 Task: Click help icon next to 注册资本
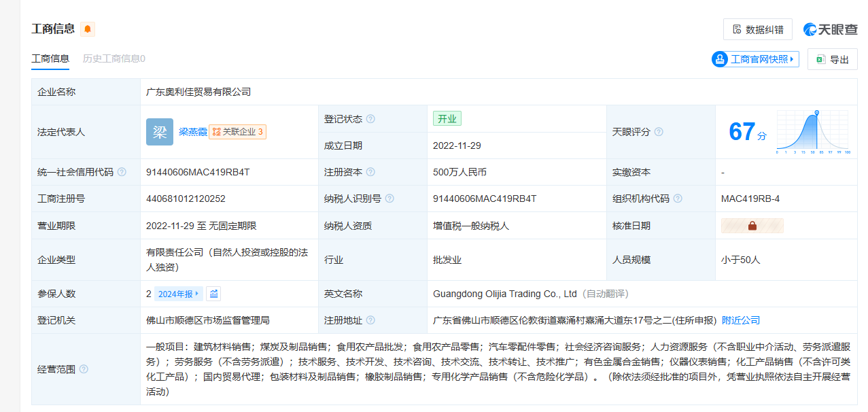(370, 172)
